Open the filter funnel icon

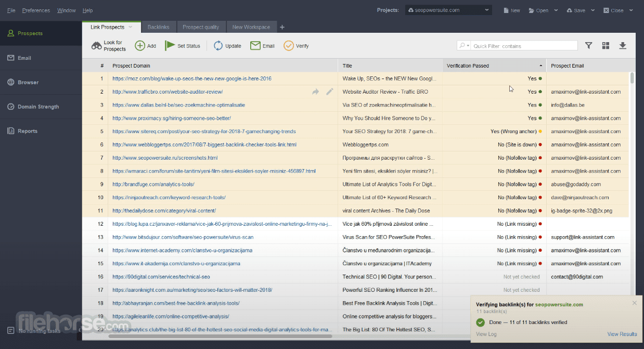pos(588,46)
